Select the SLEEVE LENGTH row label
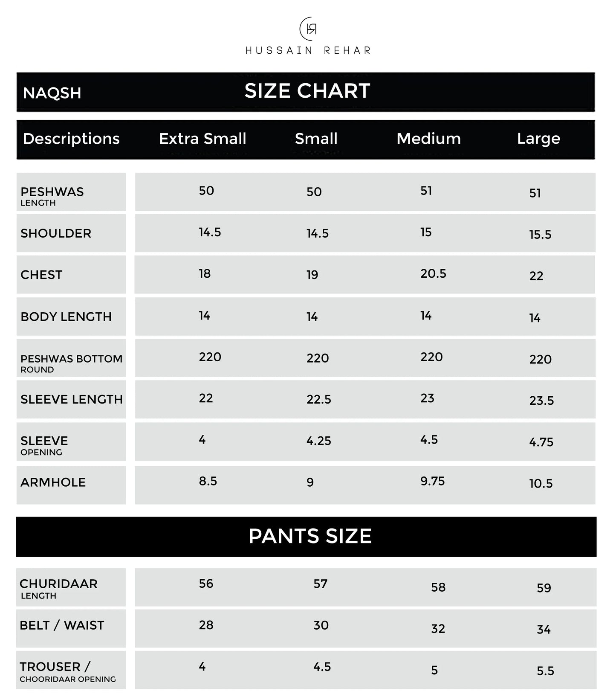 (72, 399)
